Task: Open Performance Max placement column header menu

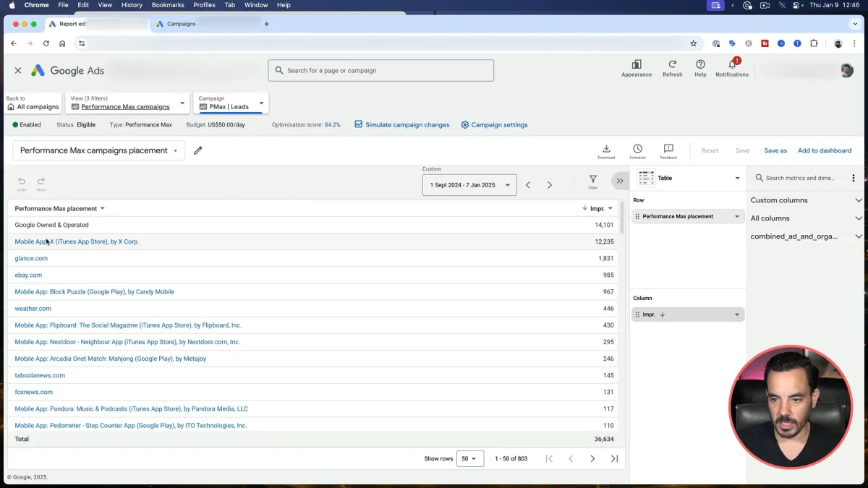Action: pyautogui.click(x=102, y=208)
